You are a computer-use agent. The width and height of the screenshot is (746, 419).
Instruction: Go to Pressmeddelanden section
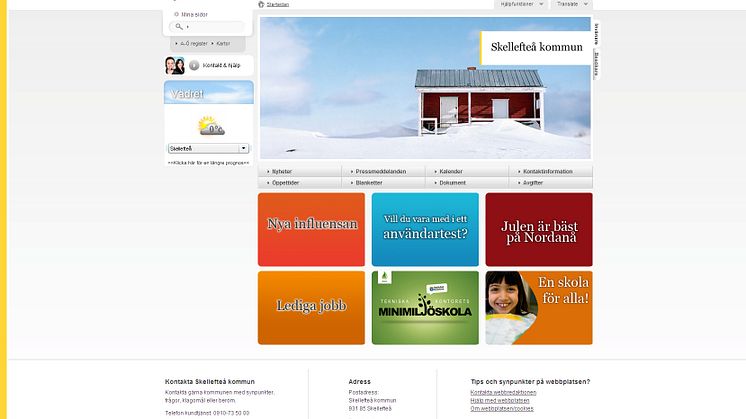click(x=381, y=172)
